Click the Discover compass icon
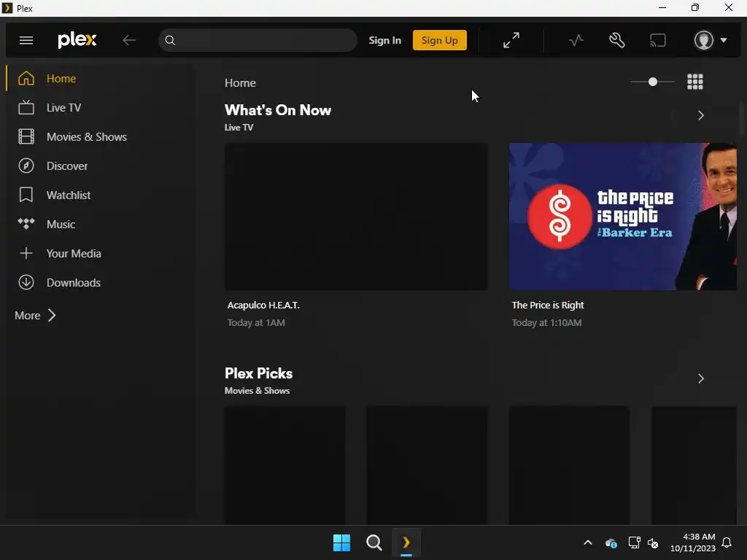The image size is (747, 560). 26,166
